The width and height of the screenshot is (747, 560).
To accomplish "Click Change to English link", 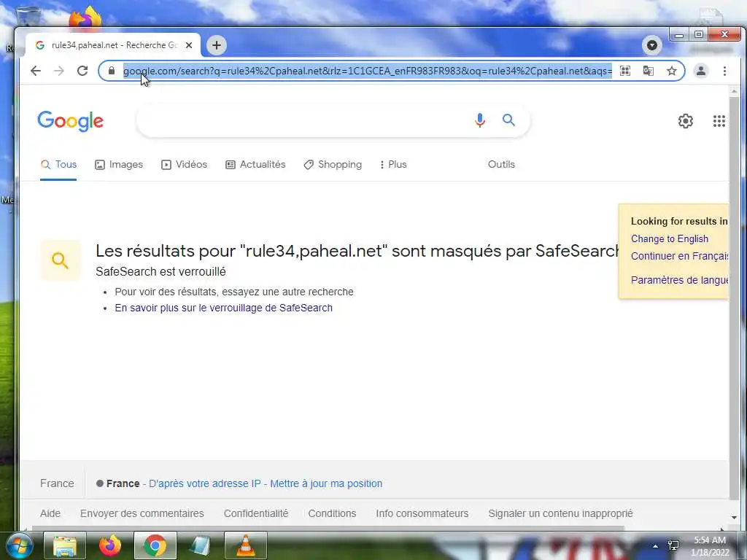I will pos(670,238).
